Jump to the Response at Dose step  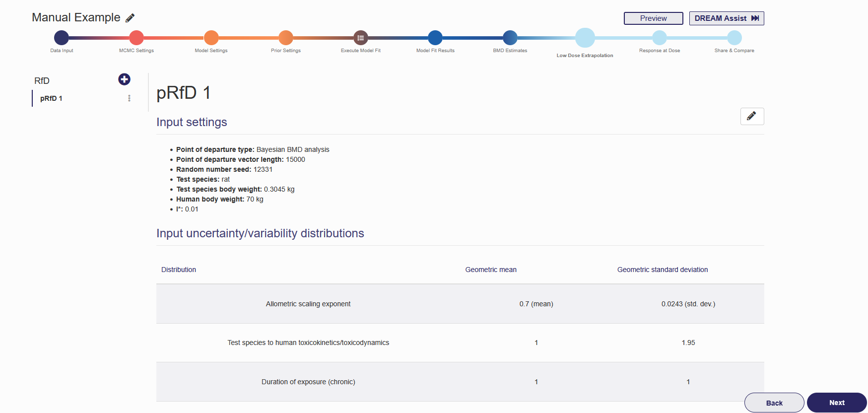click(x=660, y=38)
